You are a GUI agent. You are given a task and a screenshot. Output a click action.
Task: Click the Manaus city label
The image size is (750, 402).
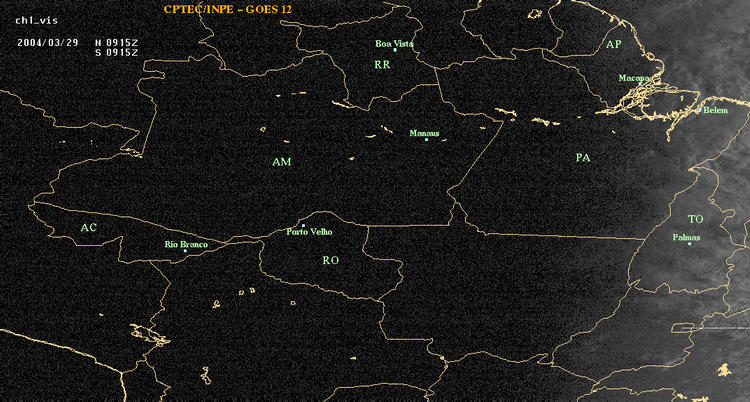pyautogui.click(x=424, y=133)
